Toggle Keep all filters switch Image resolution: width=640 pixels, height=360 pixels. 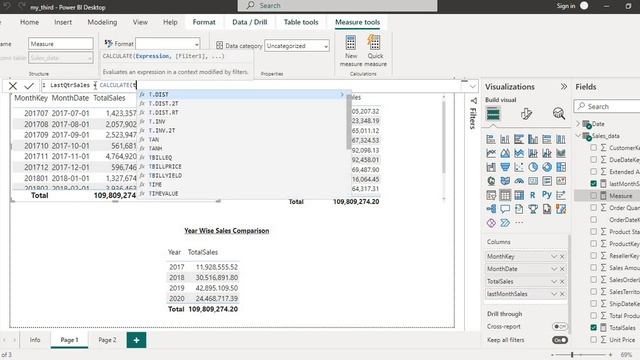click(x=560, y=340)
